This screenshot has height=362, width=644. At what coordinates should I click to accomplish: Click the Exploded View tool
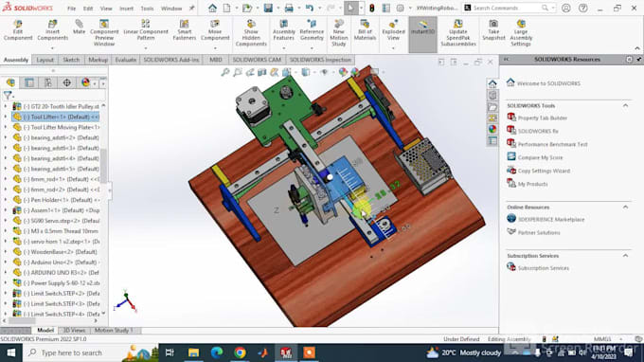click(393, 30)
